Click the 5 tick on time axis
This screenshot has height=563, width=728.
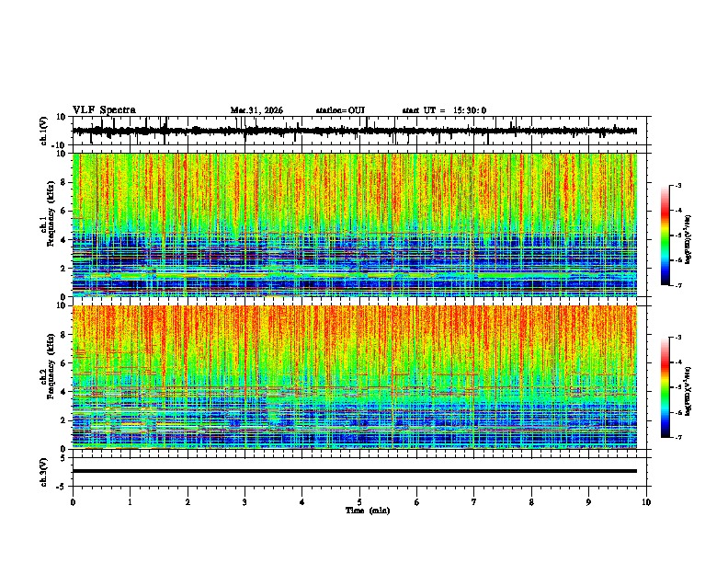point(359,502)
